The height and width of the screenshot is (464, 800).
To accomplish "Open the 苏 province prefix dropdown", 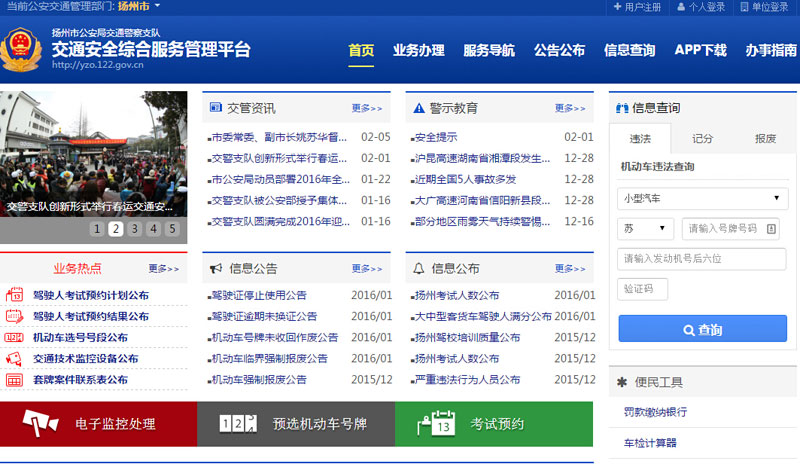I will pyautogui.click(x=645, y=228).
